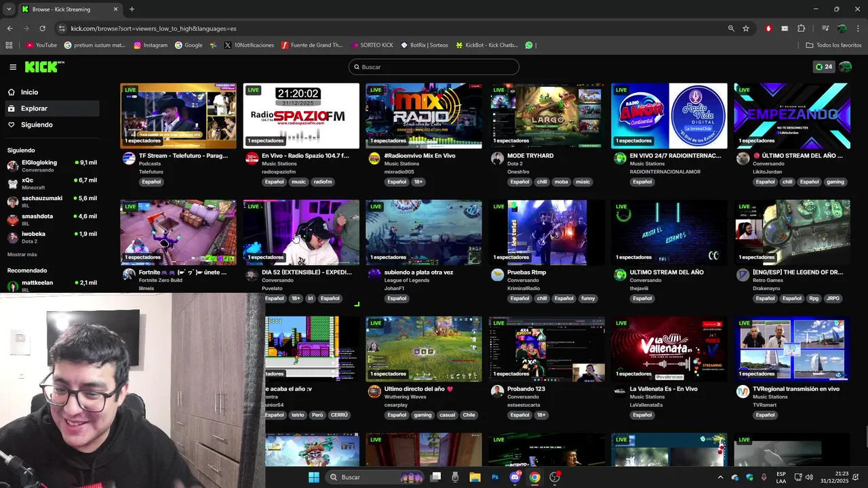Open the subiendo a plata otra vez title
This screenshot has width=868, height=488.
point(418,272)
